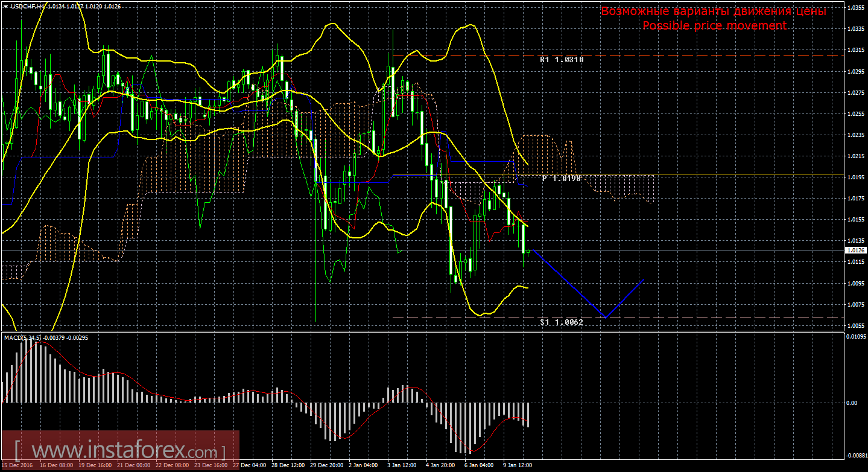
Task: Open the dropdown arrow beside USDCHF,H4
Action: pyautogui.click(x=5, y=7)
